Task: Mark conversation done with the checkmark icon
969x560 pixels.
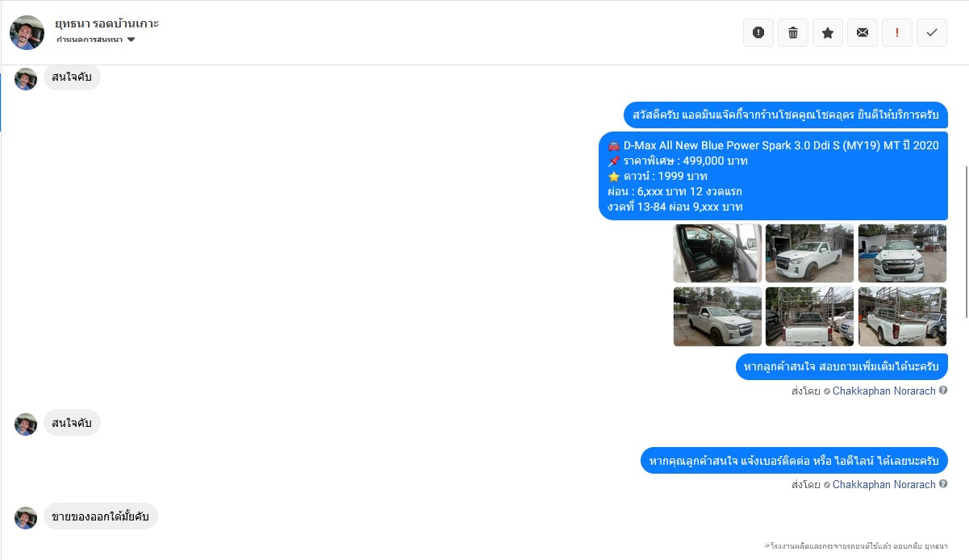Action: [932, 32]
